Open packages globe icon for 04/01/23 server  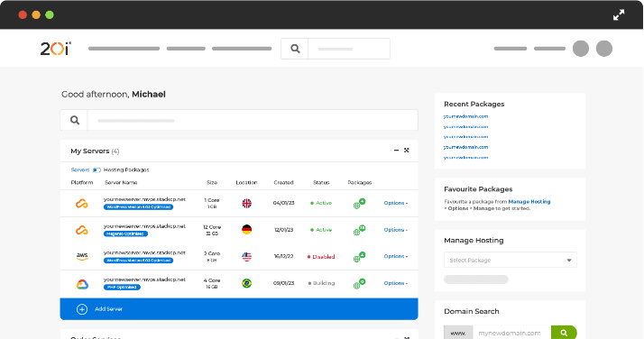pos(359,204)
